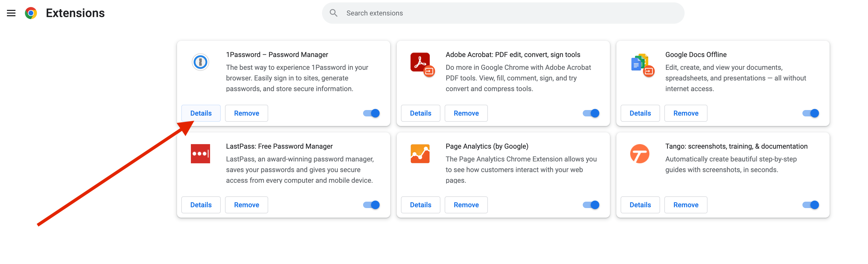Disable Tango extension toggle
The width and height of the screenshot is (868, 264).
(x=810, y=205)
